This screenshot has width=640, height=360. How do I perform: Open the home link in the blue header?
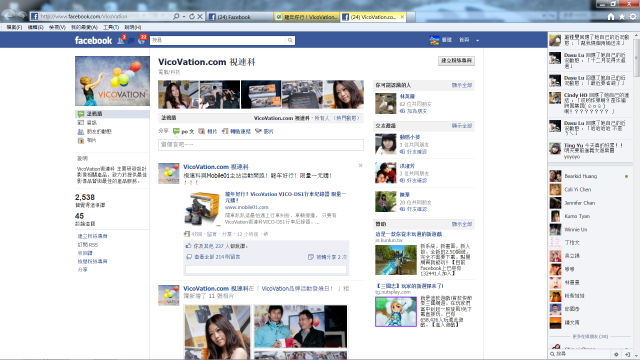coord(464,40)
